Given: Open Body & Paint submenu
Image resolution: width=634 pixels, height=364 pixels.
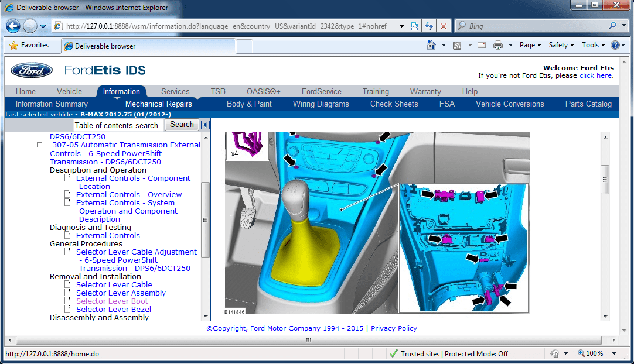Looking at the screenshot, I should tap(249, 104).
